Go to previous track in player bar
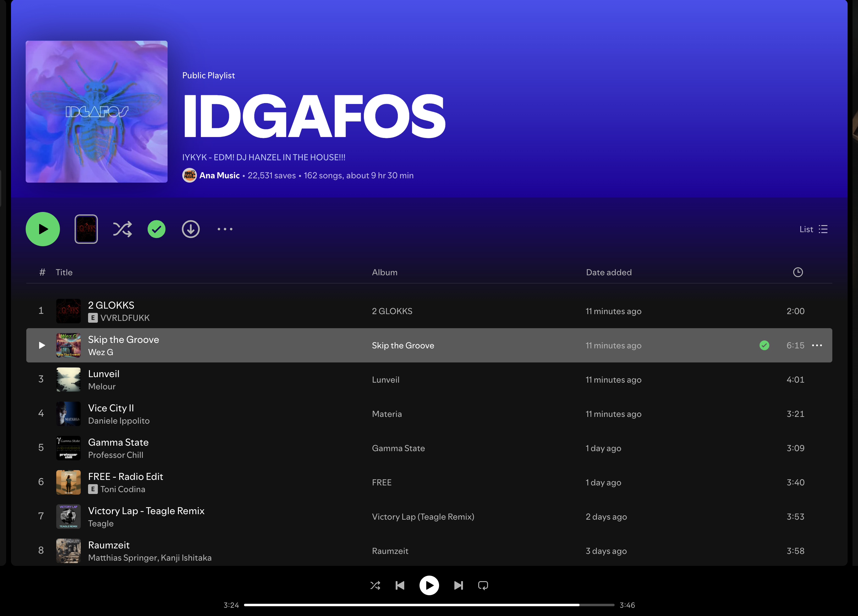 400,585
